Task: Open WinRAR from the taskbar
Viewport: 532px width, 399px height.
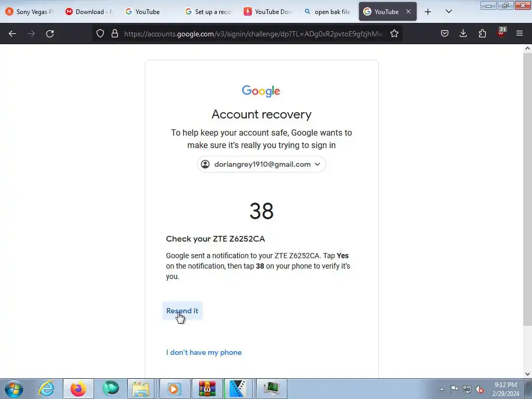Action: point(207,389)
